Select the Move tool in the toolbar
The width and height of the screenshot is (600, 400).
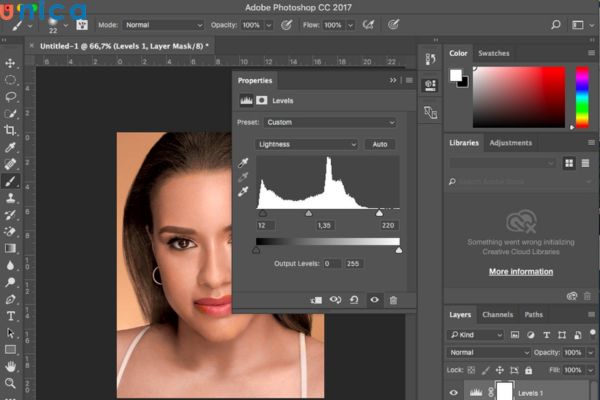(11, 62)
